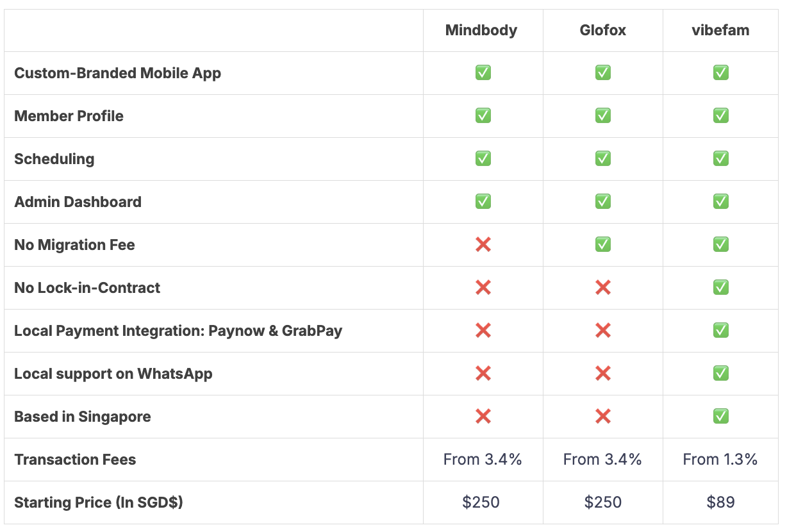Select the Glofox column header
787x532 pixels.
click(602, 31)
